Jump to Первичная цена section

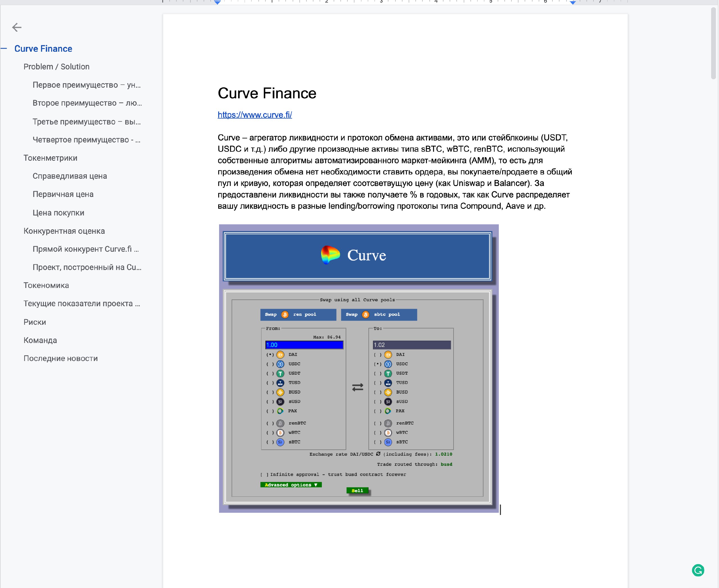63,194
